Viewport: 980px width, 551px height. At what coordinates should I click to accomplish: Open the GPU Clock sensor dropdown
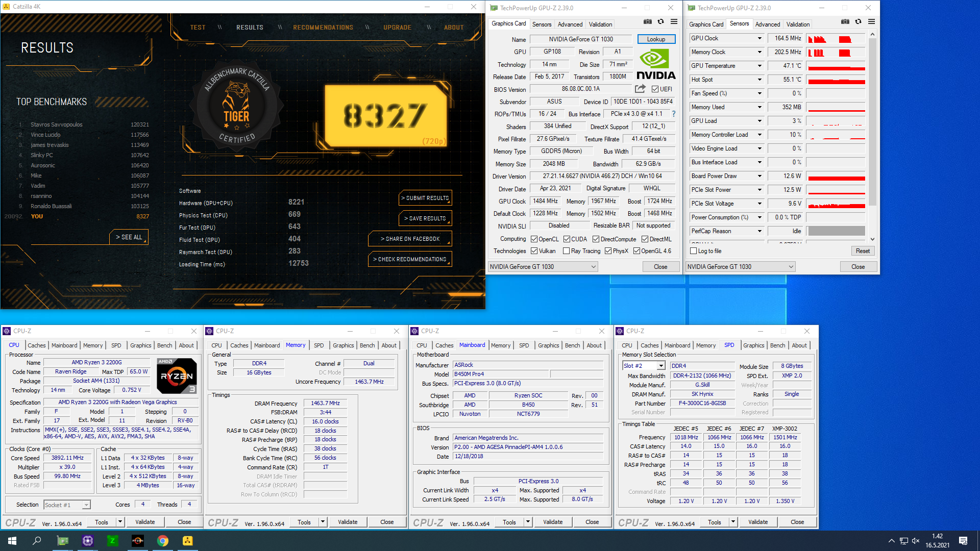pos(759,38)
